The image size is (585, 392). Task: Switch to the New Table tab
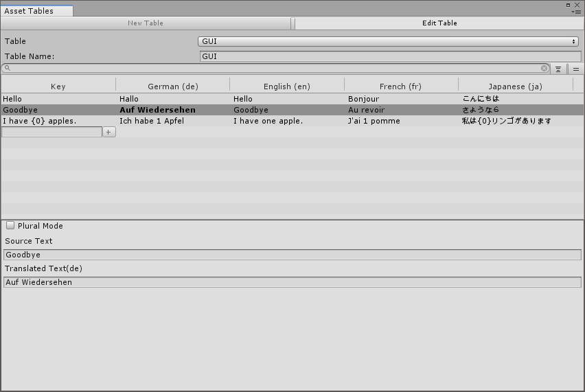pos(146,23)
